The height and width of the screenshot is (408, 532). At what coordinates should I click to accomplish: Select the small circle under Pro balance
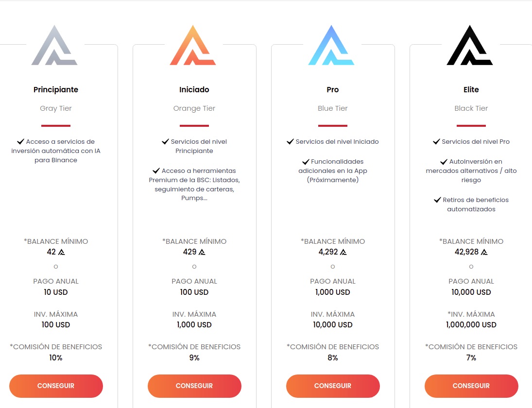(333, 267)
